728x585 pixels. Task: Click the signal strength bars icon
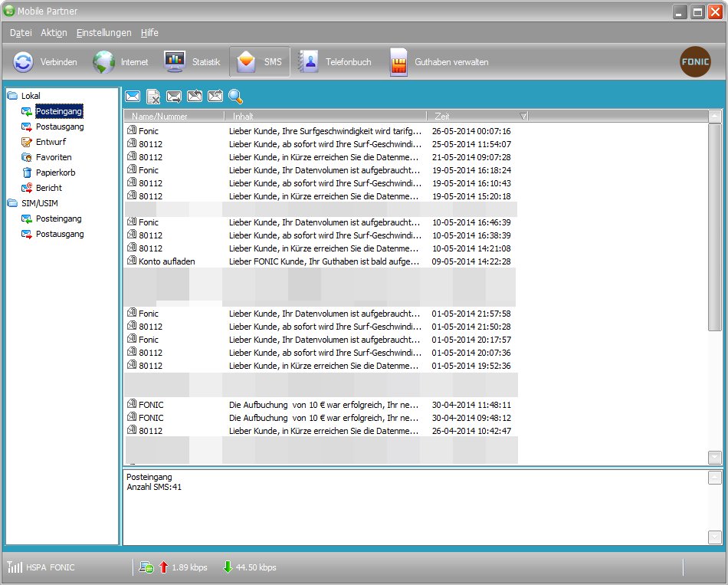coord(15,567)
